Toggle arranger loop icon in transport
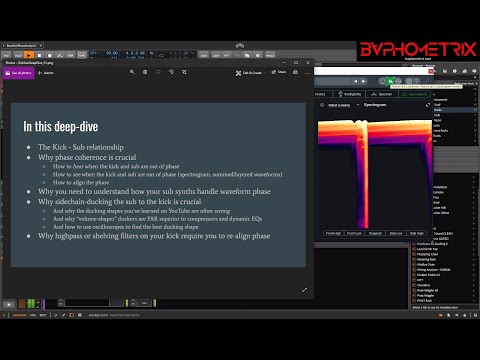Screen dimensions: 480x360 point(161,55)
